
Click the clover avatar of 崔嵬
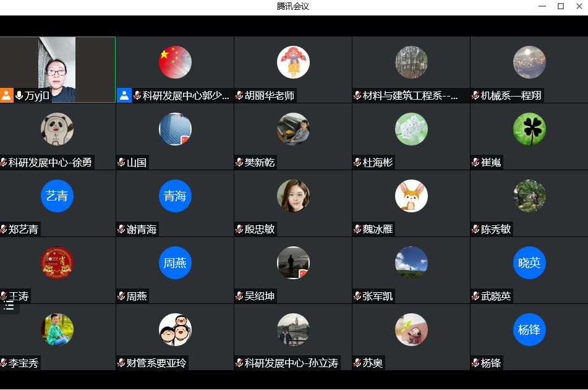(529, 129)
